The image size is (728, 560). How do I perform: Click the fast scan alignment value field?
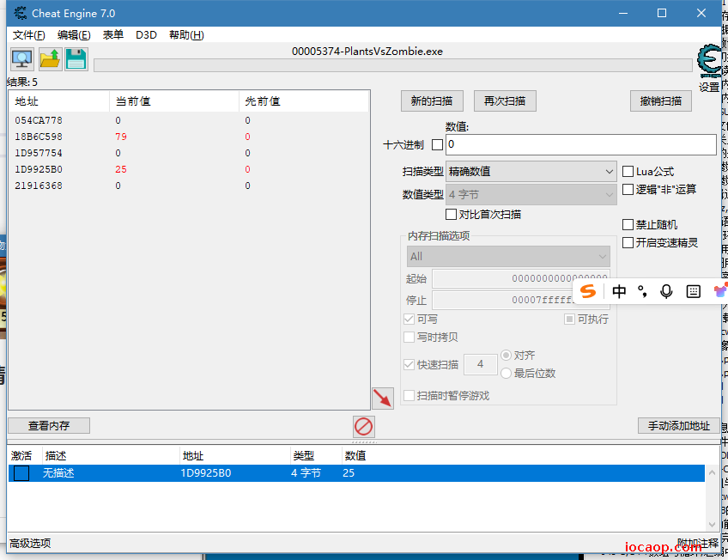tap(481, 364)
